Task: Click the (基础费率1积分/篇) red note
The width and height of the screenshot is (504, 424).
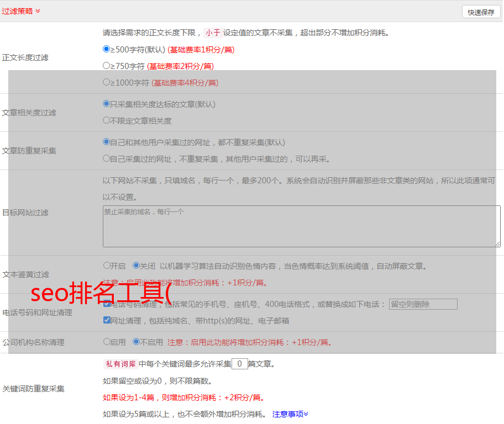Action: [x=201, y=50]
